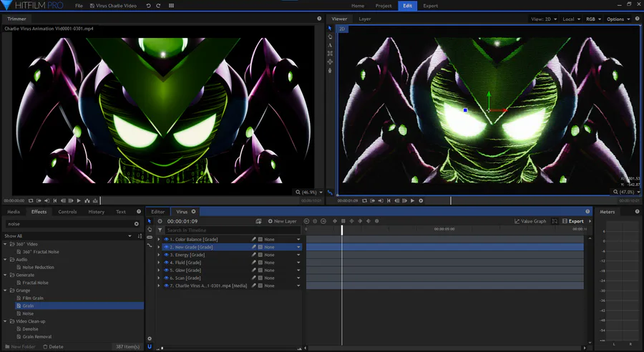Click the filter icon beside Search in Timeline

160,230
